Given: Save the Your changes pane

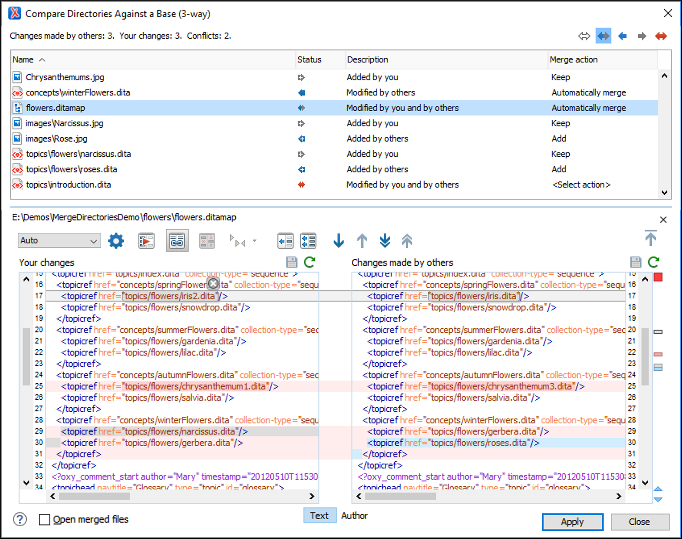Looking at the screenshot, I should coord(291,263).
